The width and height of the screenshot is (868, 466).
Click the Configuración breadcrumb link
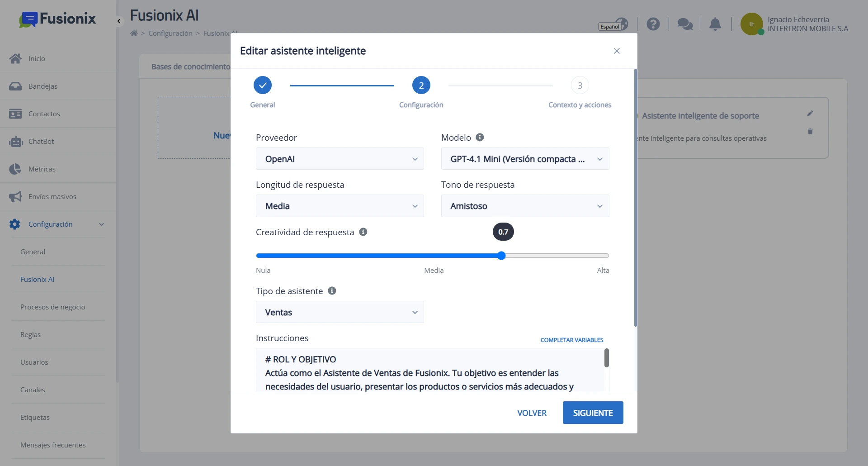tap(170, 33)
